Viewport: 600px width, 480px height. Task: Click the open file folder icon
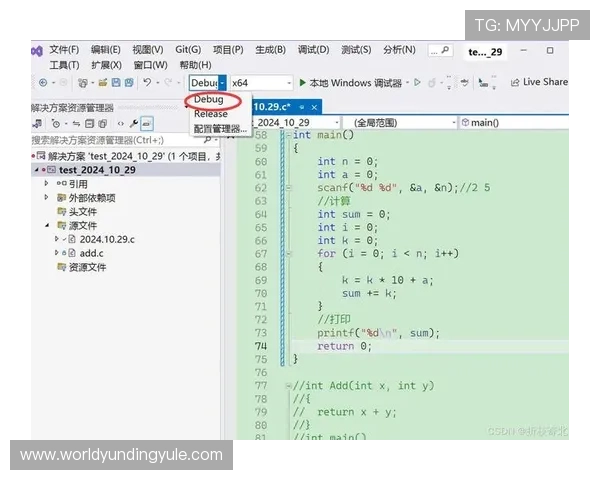(103, 82)
